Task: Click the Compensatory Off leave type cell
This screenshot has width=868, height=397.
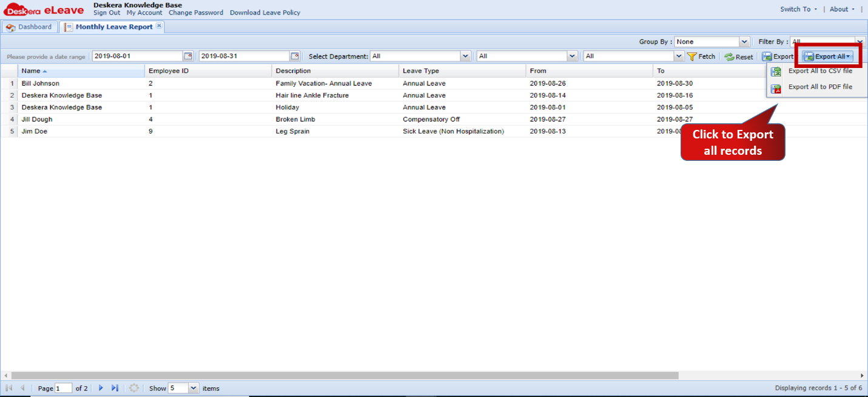Action: 431,119
